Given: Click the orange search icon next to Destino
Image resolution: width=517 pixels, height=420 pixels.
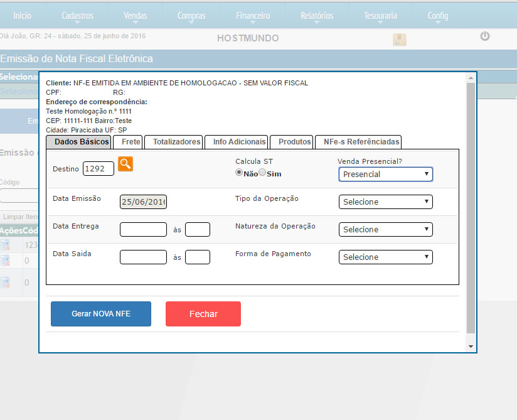Looking at the screenshot, I should (x=125, y=164).
